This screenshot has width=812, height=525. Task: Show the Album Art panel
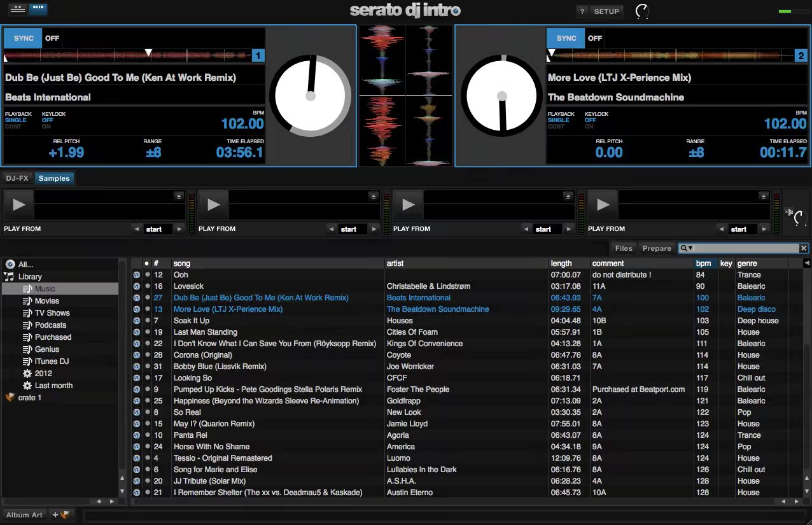25,515
